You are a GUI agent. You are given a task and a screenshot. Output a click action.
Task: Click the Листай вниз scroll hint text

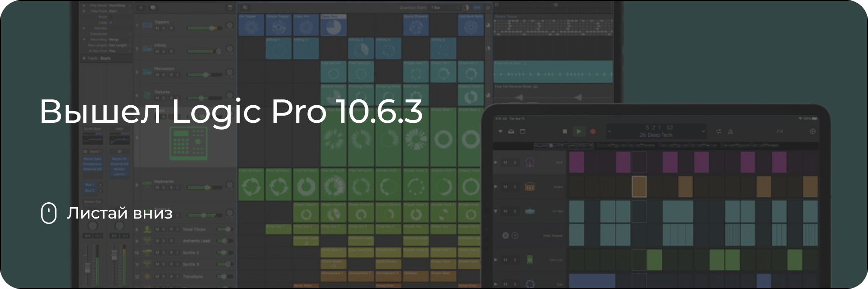click(120, 213)
